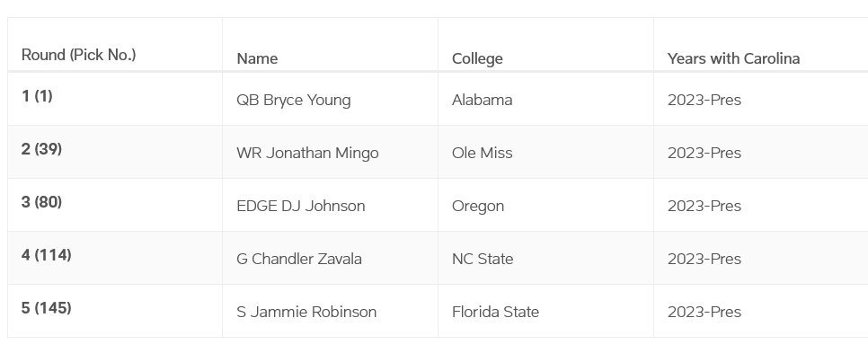This screenshot has height=362, width=868.
Task: Click the College column header
Action: click(x=477, y=58)
